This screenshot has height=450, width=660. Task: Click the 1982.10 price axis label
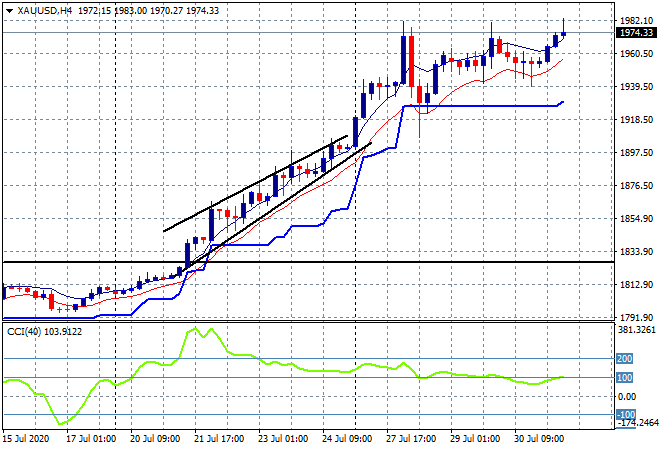[636, 21]
